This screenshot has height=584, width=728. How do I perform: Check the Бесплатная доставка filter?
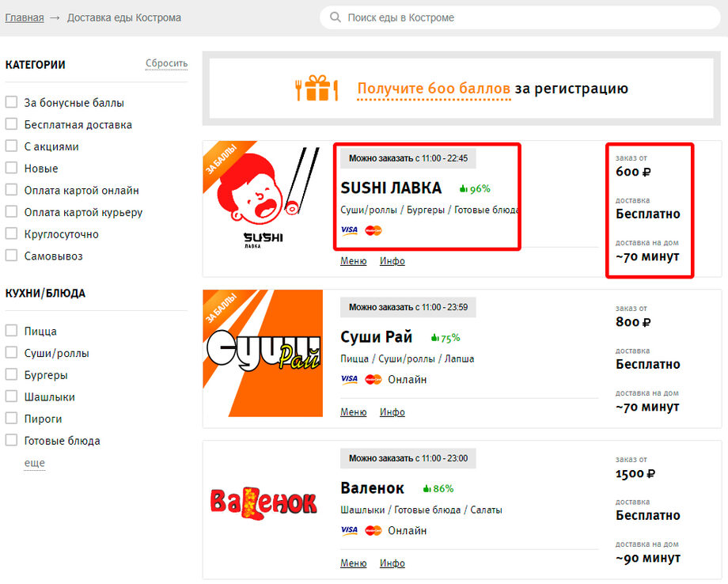coord(11,124)
